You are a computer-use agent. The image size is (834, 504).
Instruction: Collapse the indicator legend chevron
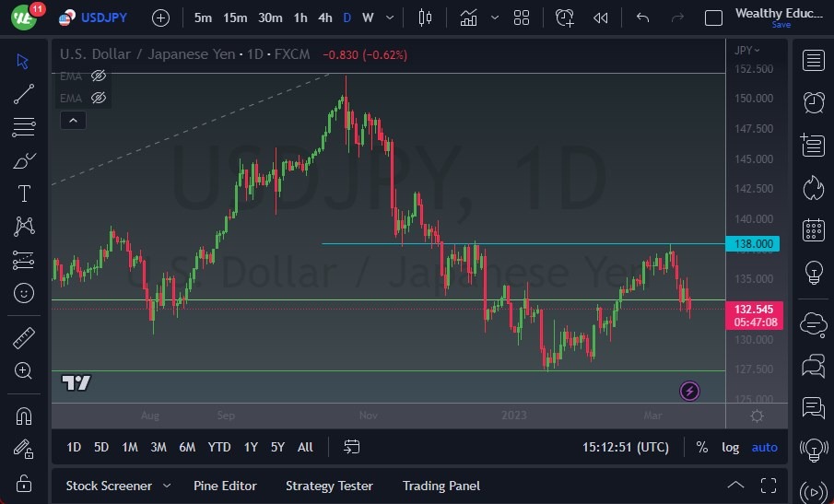point(74,121)
